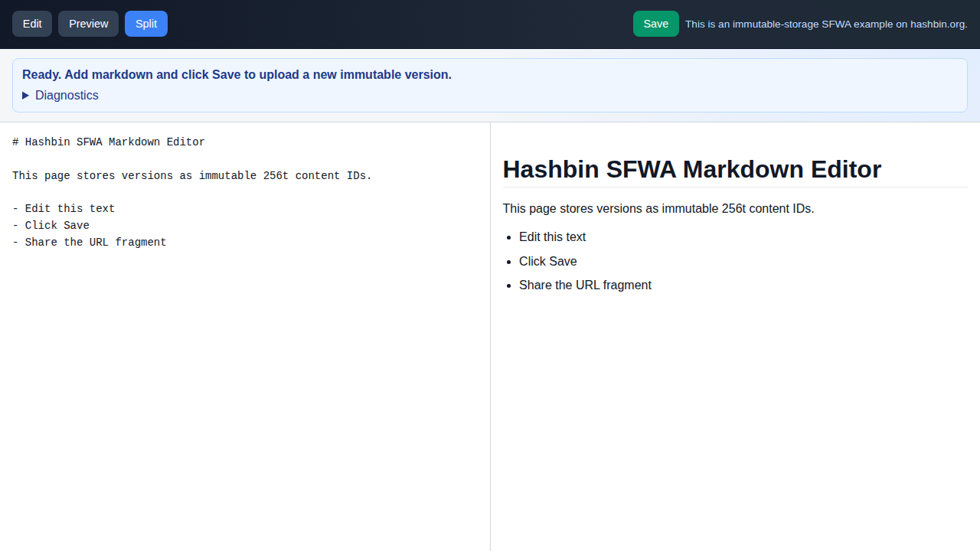Click the '- Click Save' line in editor
980x551 pixels.
tap(51, 226)
